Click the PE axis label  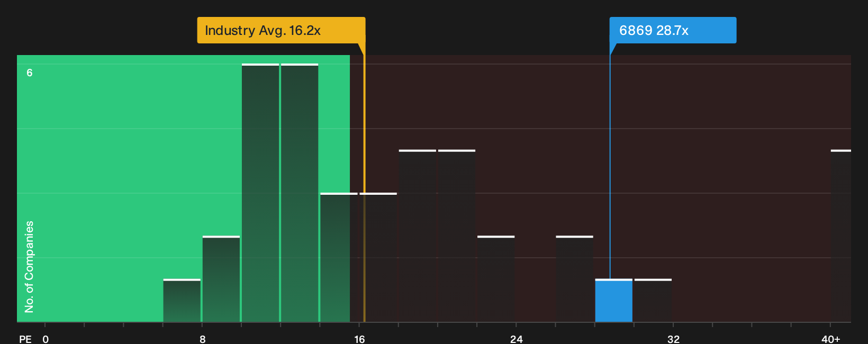point(25,339)
